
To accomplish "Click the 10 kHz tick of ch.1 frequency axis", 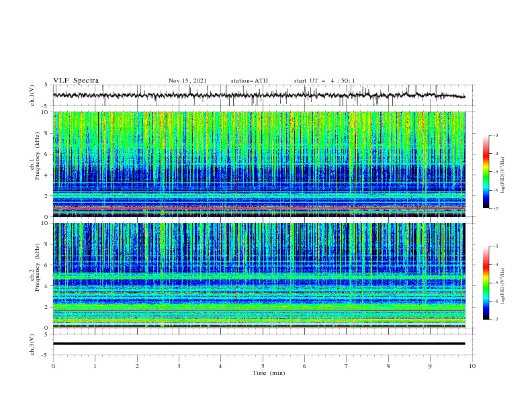I will [45, 112].
